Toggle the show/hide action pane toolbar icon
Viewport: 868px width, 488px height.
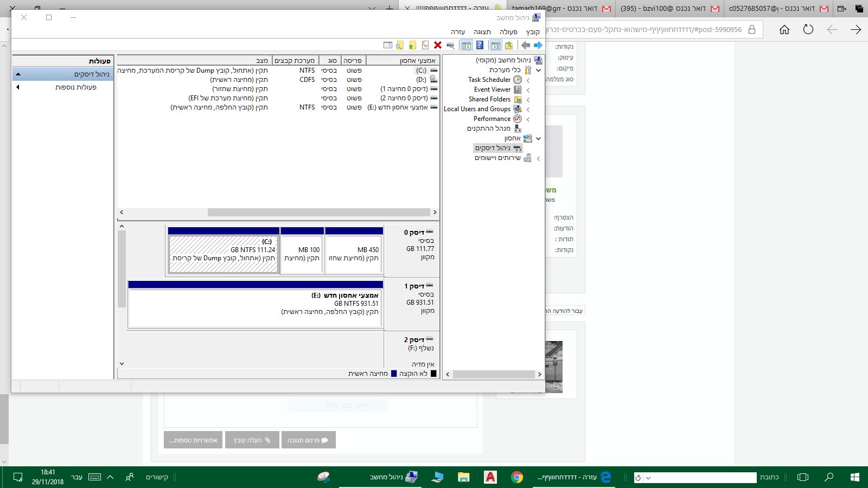click(x=465, y=46)
